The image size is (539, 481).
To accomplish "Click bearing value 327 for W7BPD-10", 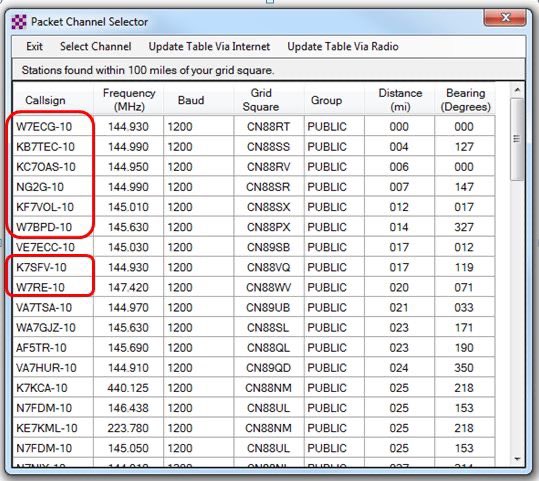I will click(464, 227).
